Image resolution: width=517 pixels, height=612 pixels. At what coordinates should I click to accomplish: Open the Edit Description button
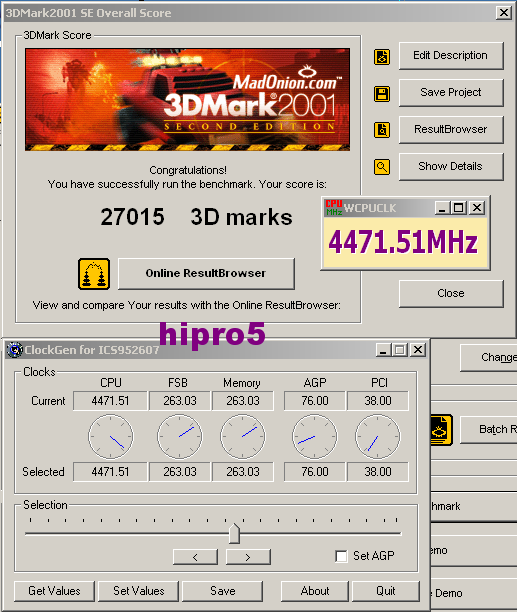tap(451, 56)
